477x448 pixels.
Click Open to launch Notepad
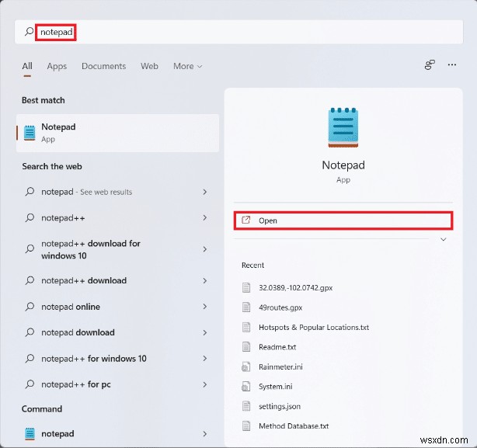coord(343,221)
